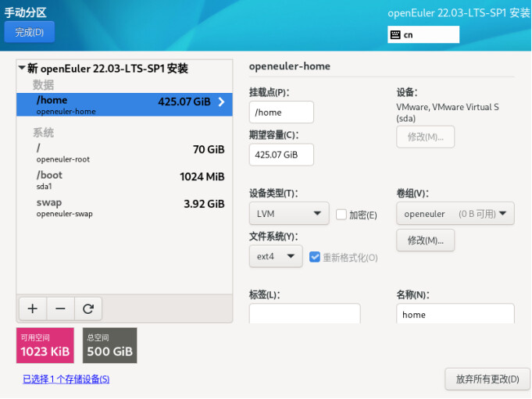Viewport: 532px width, 399px height.
Task: Toggle the 重新格式化 reformat checkbox
Action: [315, 257]
